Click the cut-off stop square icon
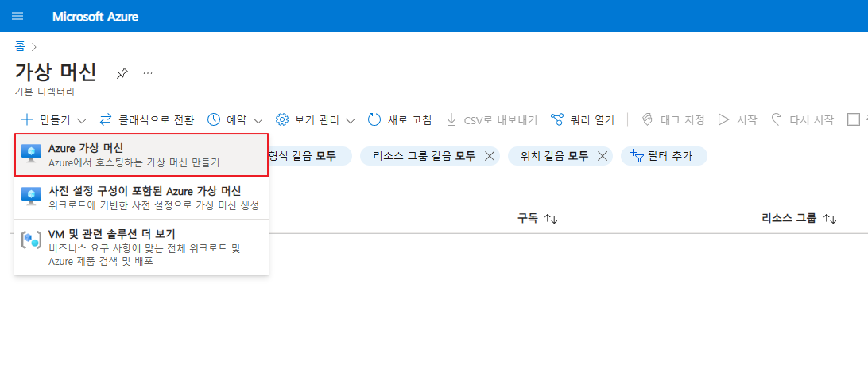The height and width of the screenshot is (370, 868). coord(853,119)
